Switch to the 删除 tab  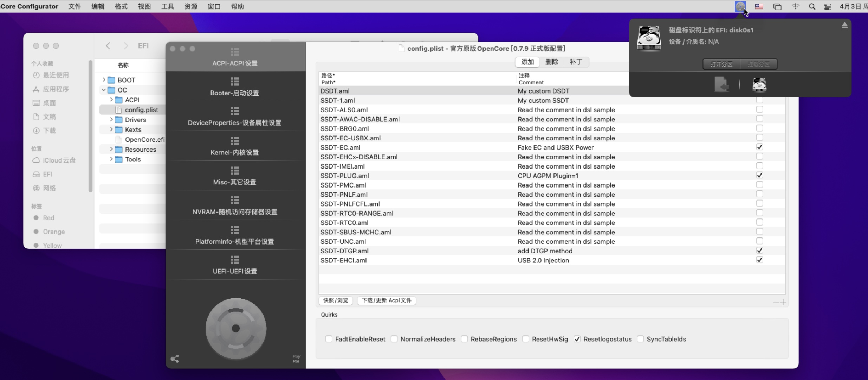pyautogui.click(x=552, y=62)
